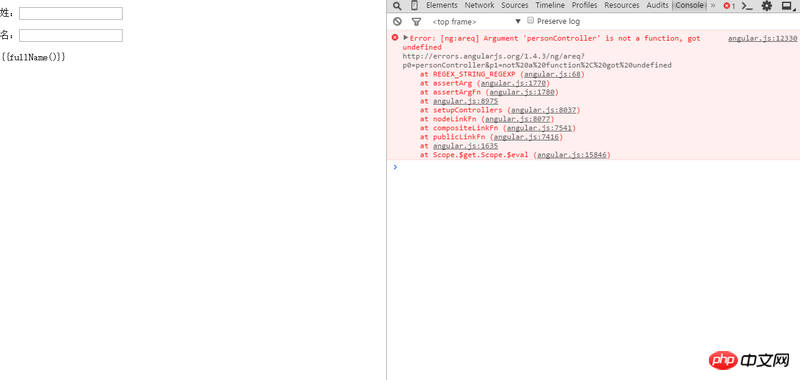
Task: Toggle device mode phone icon
Action: [414, 6]
